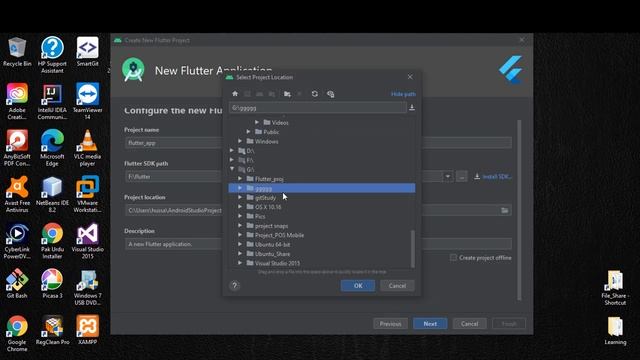Expand the Windows folder
The height and width of the screenshot is (360, 640).
(x=240, y=141)
